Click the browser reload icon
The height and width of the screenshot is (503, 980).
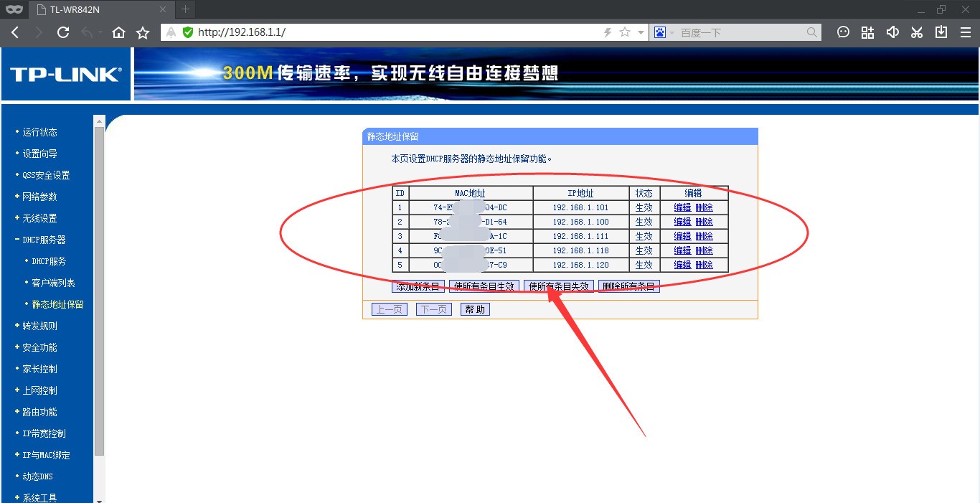(x=63, y=32)
